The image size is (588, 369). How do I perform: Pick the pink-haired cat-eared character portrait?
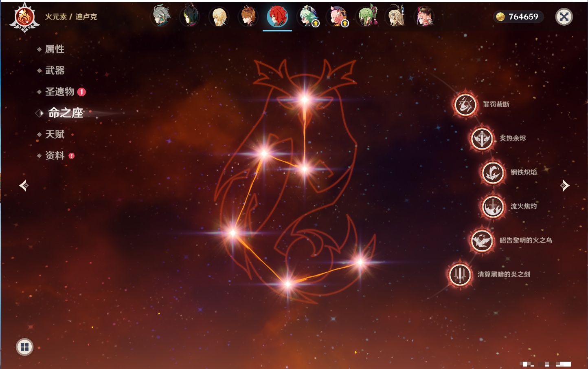pyautogui.click(x=338, y=17)
